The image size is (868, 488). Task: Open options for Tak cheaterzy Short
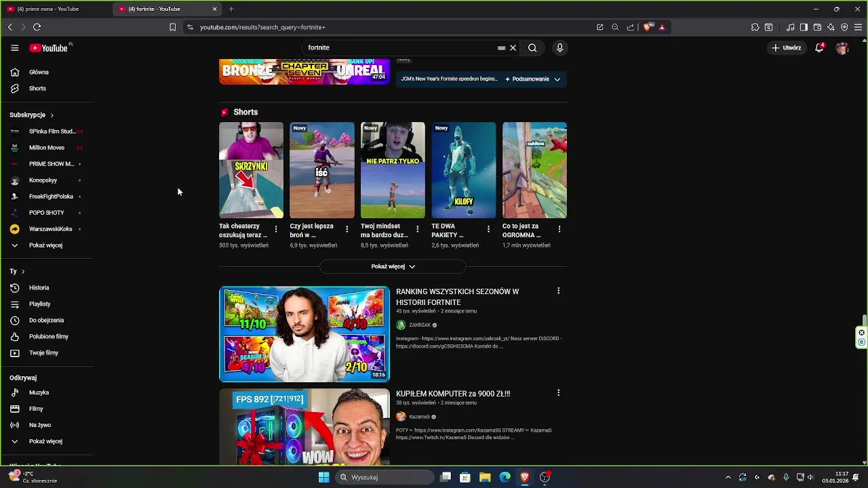(x=276, y=229)
